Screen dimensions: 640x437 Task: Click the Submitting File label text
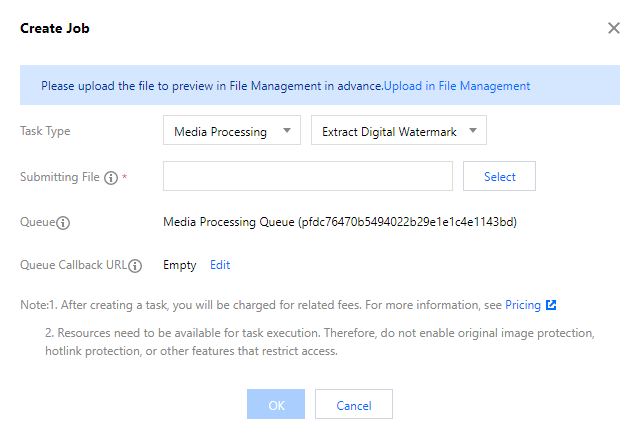(59, 177)
